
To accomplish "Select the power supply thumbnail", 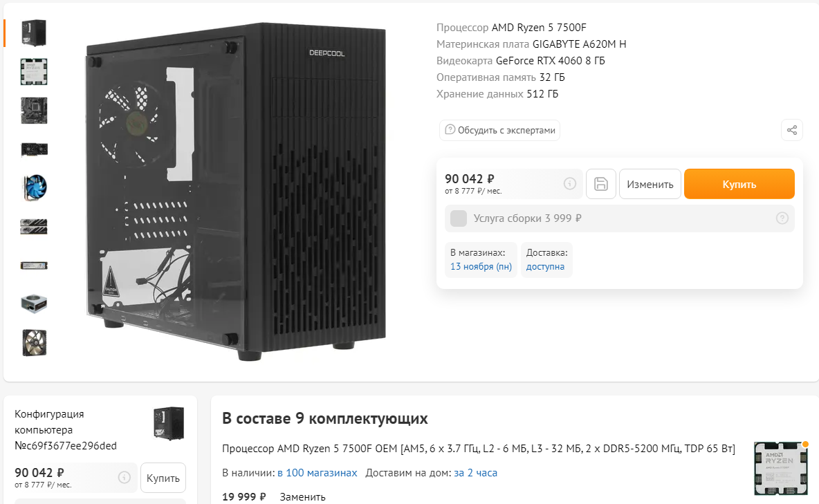I will (x=35, y=304).
